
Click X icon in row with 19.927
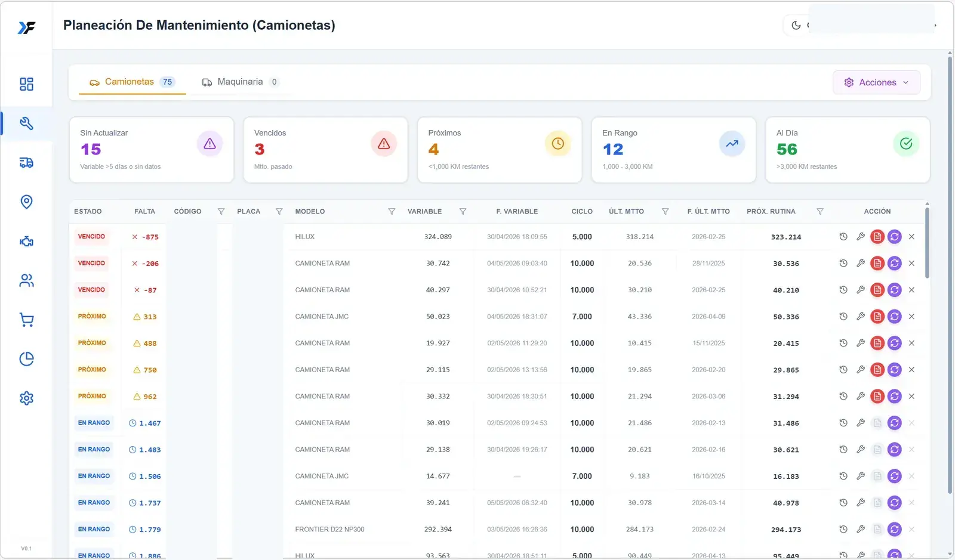tap(911, 343)
